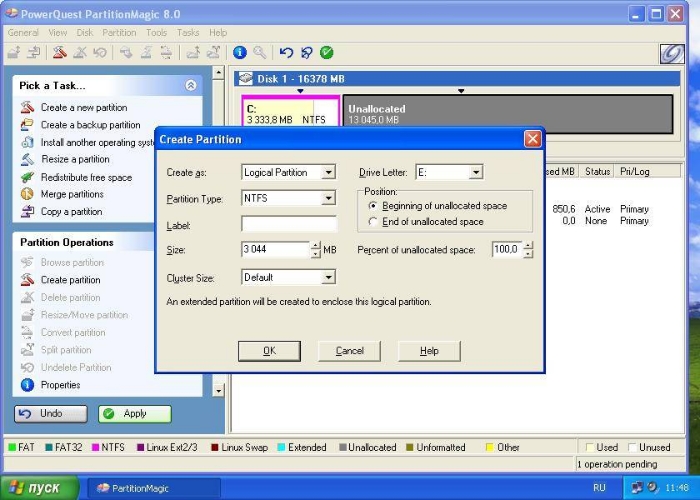Click the green Apply checkmark toolbar icon
This screenshot has width=700, height=500.
click(x=327, y=52)
